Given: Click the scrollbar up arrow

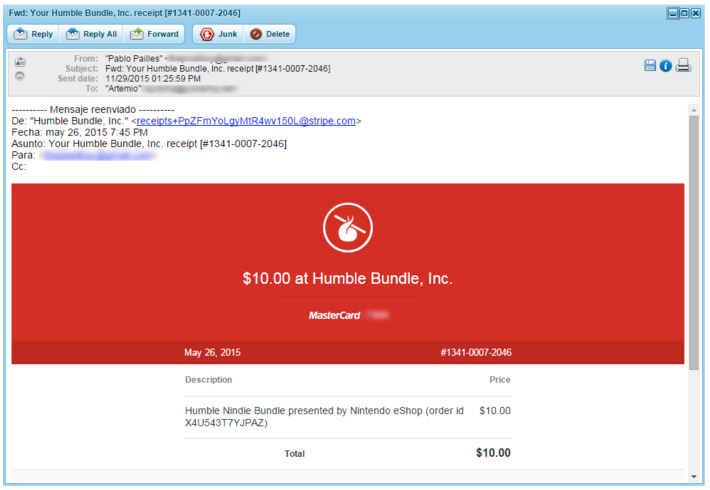Looking at the screenshot, I should [694, 110].
